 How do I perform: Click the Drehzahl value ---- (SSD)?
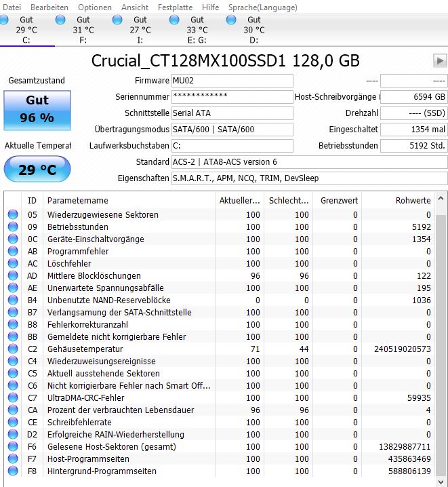tap(414, 113)
